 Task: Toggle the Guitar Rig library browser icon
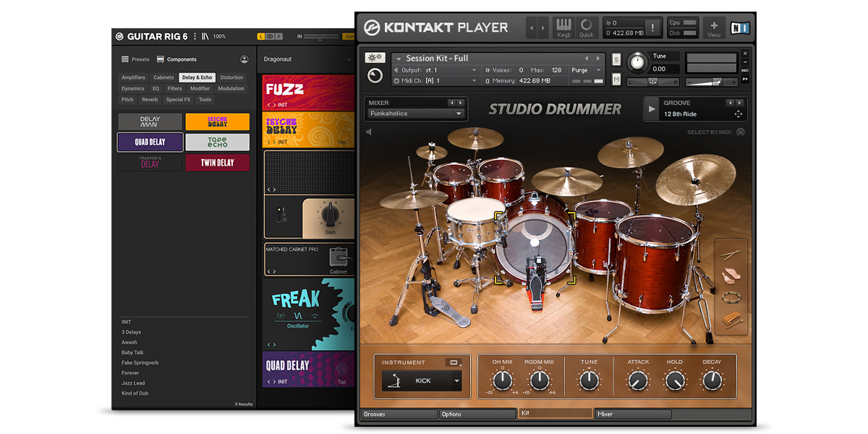coord(205,36)
